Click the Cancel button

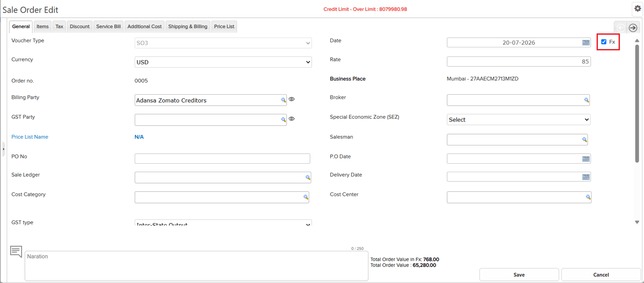pos(601,275)
